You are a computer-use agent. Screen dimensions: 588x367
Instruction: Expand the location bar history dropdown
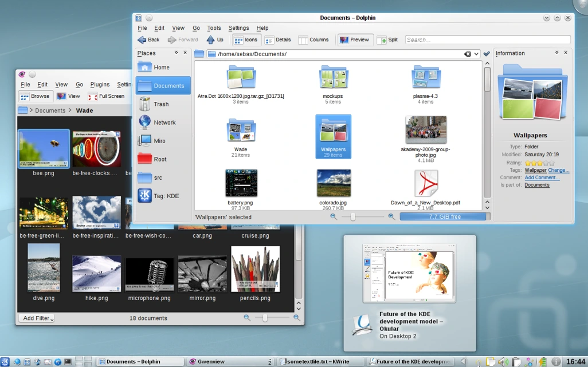[x=476, y=54]
